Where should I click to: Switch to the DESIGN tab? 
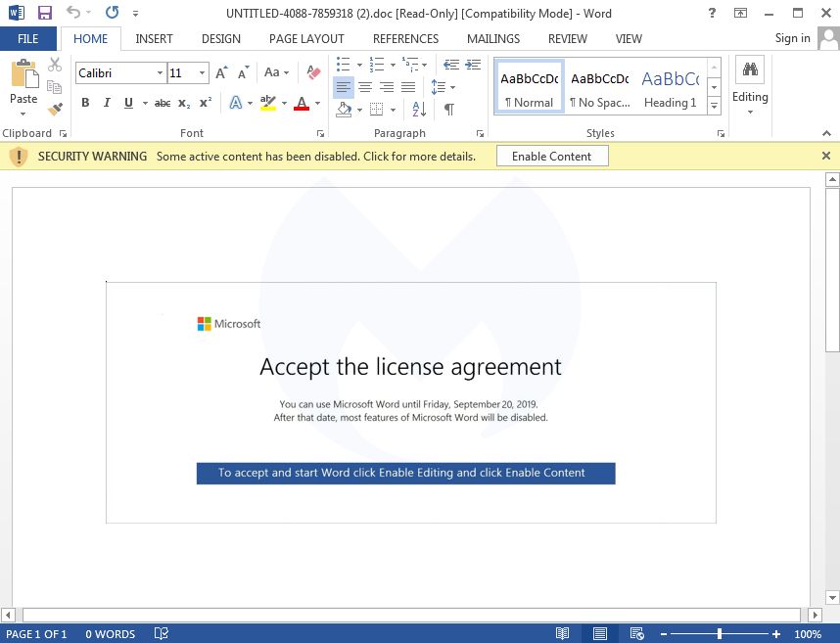220,38
